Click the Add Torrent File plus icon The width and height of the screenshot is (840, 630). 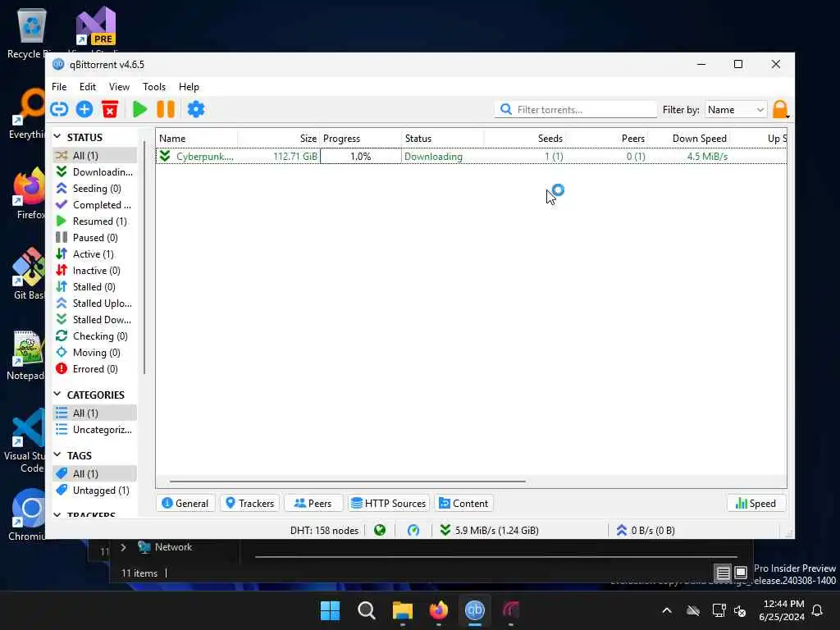tap(84, 109)
